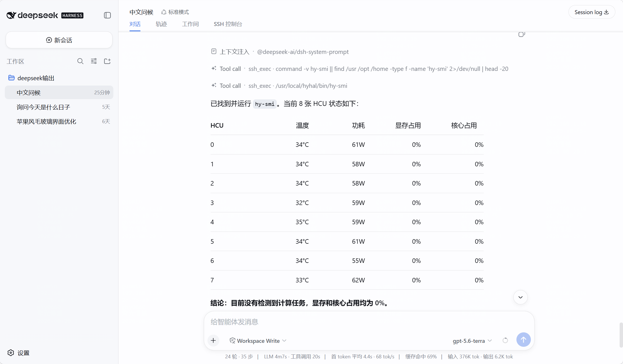The image size is (623, 364).
Task: Click the 核心占用 column header
Action: 464,125
